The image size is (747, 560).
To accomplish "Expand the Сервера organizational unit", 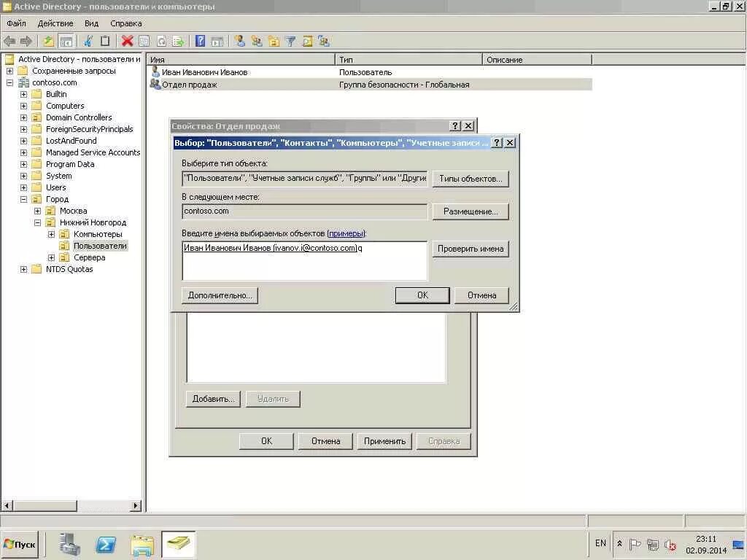I will (x=52, y=257).
